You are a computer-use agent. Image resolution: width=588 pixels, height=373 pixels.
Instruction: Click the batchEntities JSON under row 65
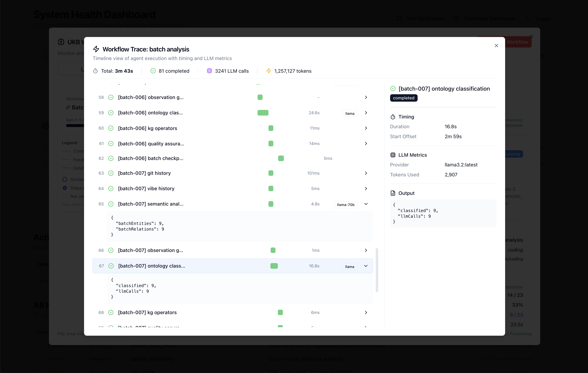tap(240, 226)
